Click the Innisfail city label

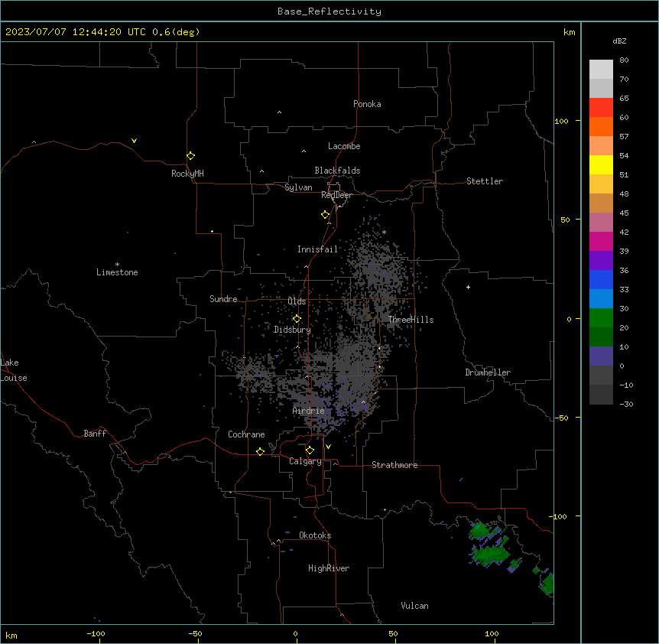(317, 249)
